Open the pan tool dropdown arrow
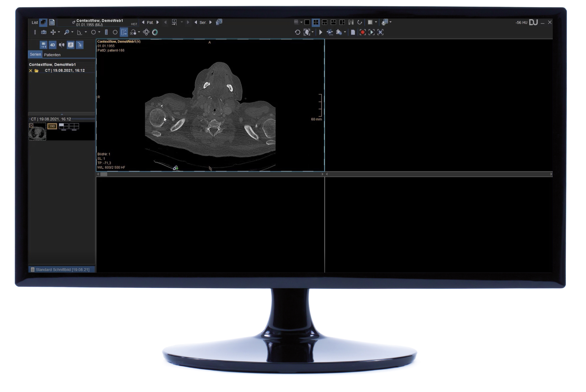 [x=59, y=32]
